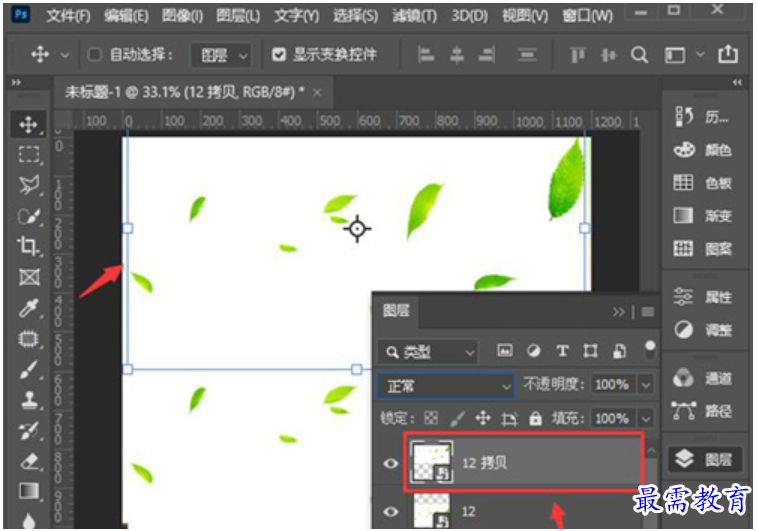Select the Eyedropper tool
Screen dimensions: 757x531
coord(28,308)
